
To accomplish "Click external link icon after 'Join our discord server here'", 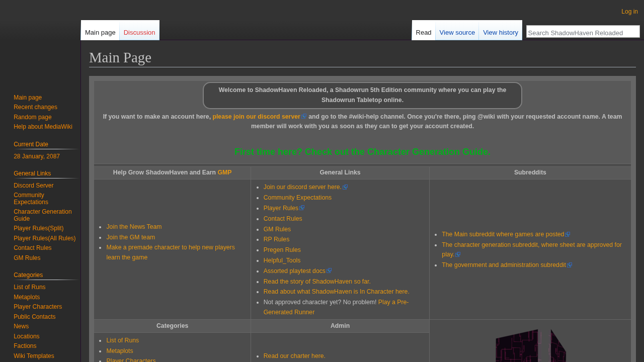I will coord(345,188).
